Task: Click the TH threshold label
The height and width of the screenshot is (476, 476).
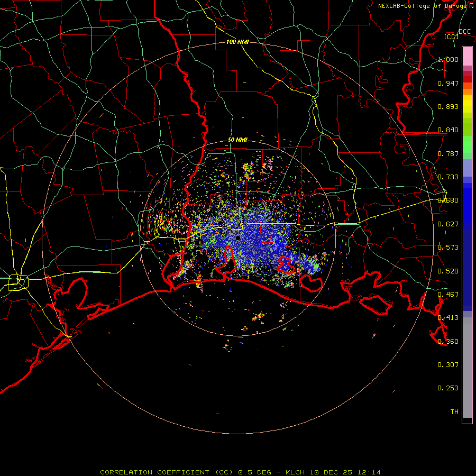Action: 454,412
